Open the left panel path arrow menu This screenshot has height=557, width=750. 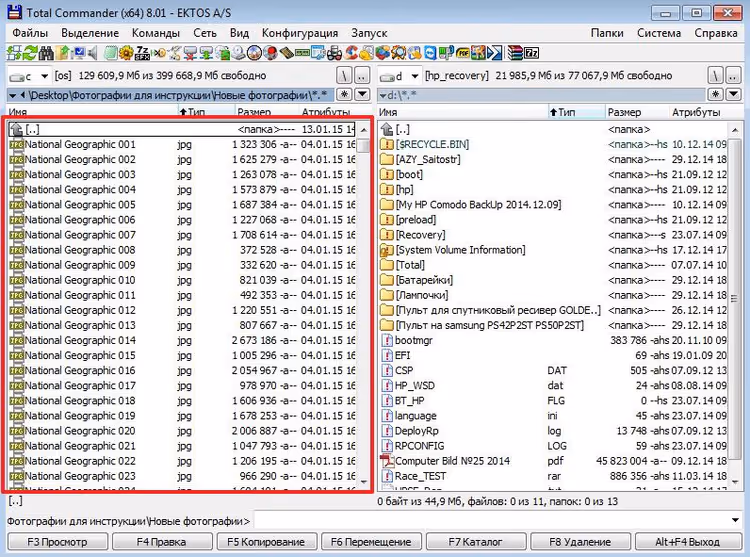coord(12,96)
